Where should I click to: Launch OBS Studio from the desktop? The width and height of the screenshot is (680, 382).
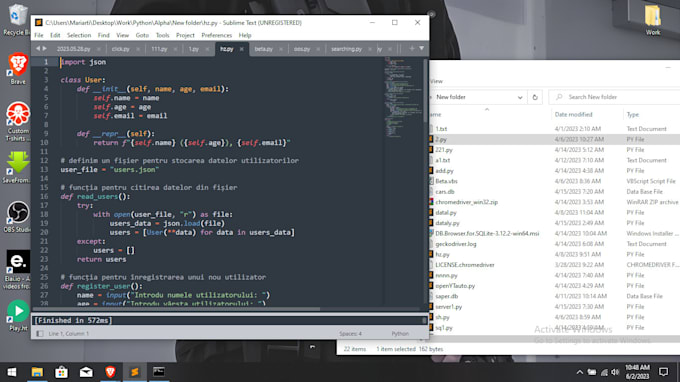pyautogui.click(x=18, y=216)
